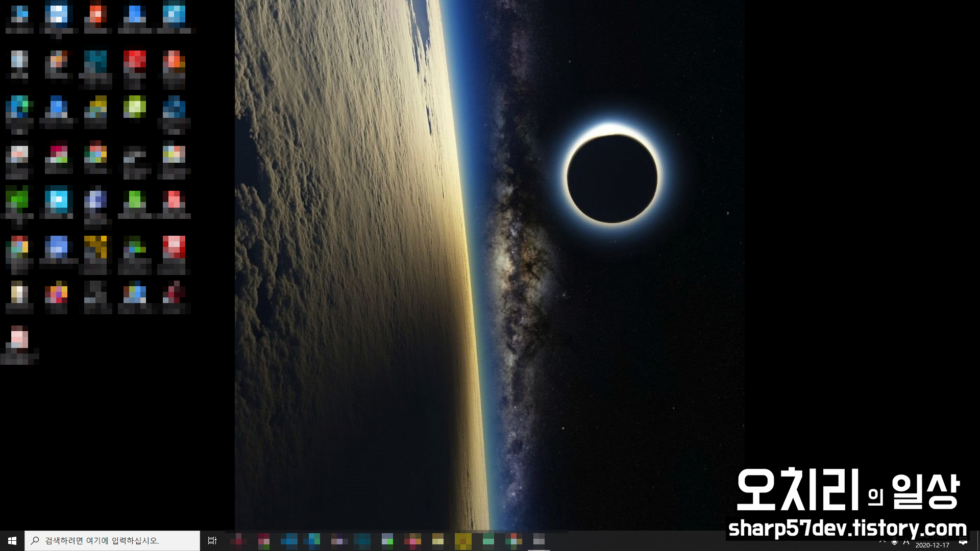
Task: Select the bright cyan square desktop icon
Action: pos(59,200)
